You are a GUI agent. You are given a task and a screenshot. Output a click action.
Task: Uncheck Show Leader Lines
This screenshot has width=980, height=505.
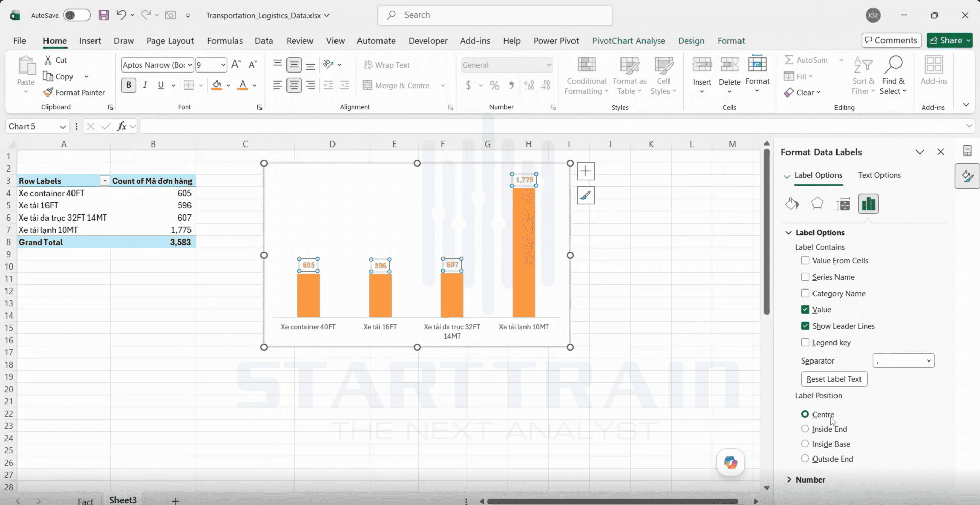pos(805,326)
